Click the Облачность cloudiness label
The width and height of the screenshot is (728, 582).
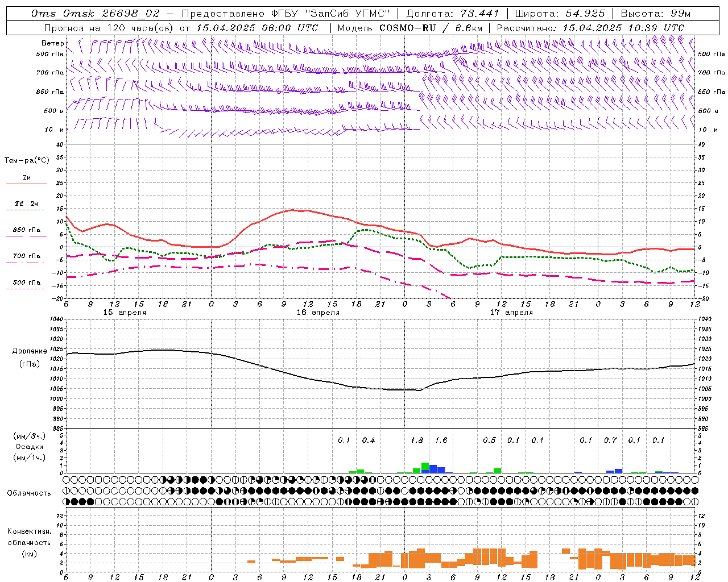click(x=29, y=493)
